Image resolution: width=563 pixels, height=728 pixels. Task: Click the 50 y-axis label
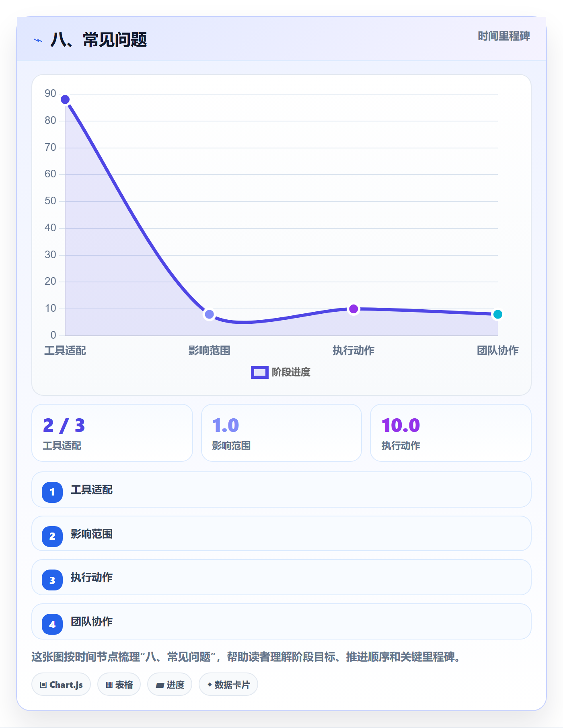(50, 201)
